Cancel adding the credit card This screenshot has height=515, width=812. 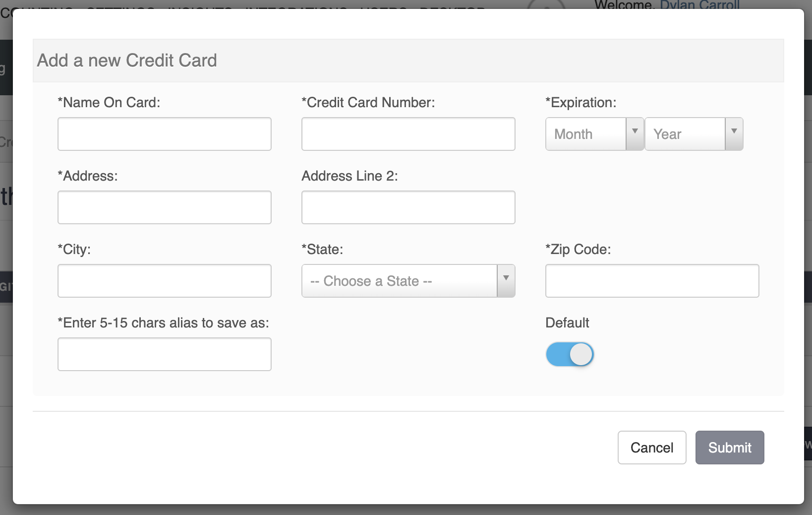point(651,448)
